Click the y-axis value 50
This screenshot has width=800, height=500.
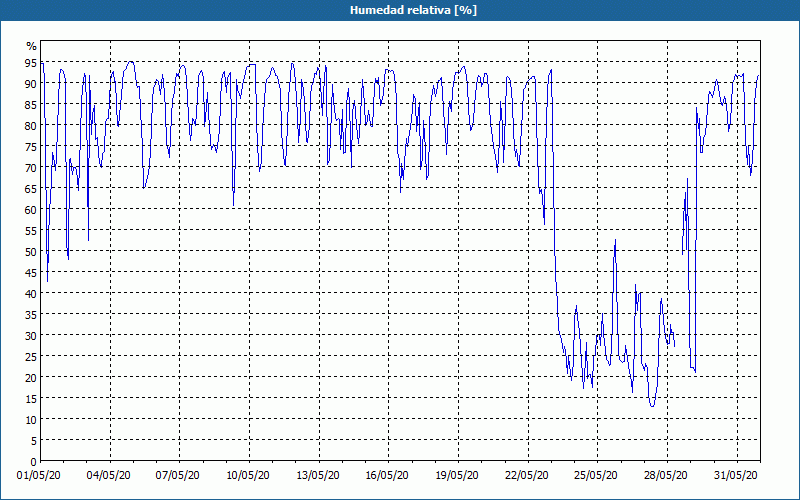pos(31,252)
